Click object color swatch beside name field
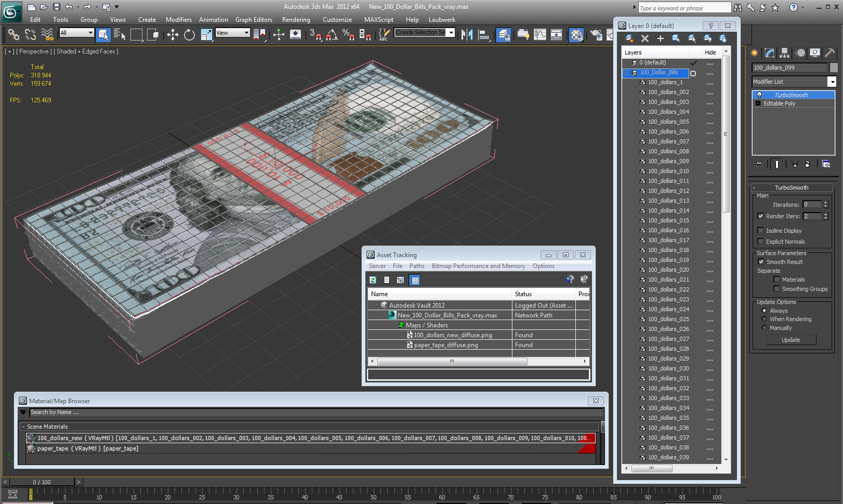843x504 pixels. (834, 68)
